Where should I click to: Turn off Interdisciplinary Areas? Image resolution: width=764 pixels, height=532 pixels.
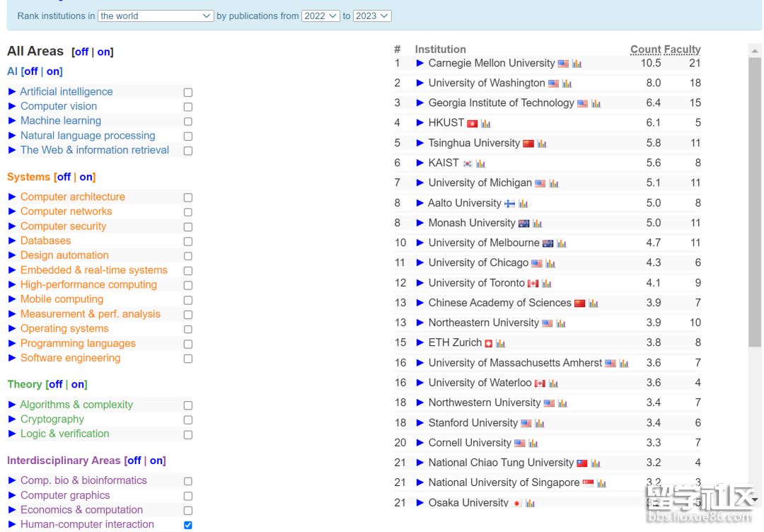click(x=134, y=461)
